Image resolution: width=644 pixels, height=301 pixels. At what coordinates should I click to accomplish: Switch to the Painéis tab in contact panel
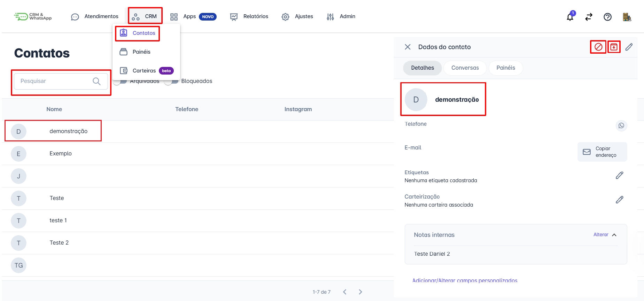coord(506,68)
